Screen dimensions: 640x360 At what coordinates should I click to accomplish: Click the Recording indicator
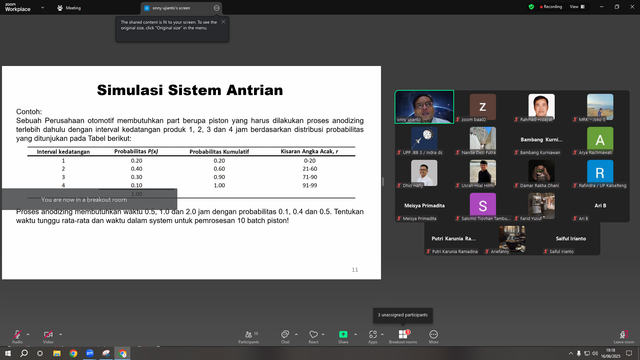point(551,7)
